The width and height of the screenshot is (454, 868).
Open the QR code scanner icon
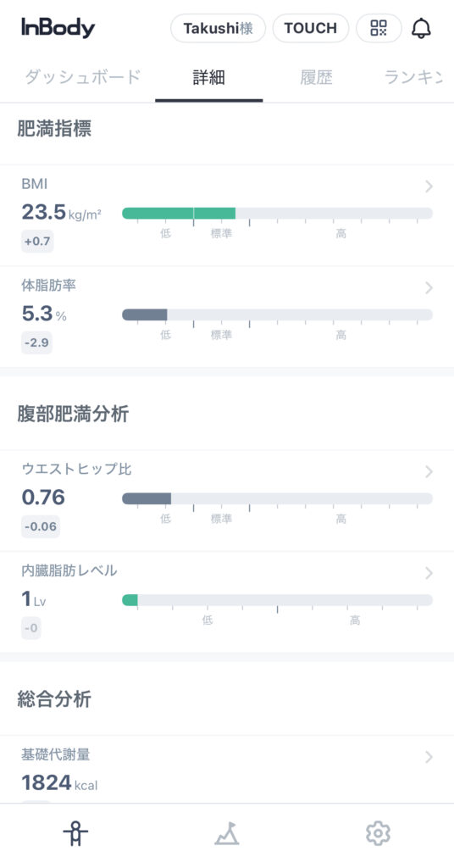pos(379,28)
